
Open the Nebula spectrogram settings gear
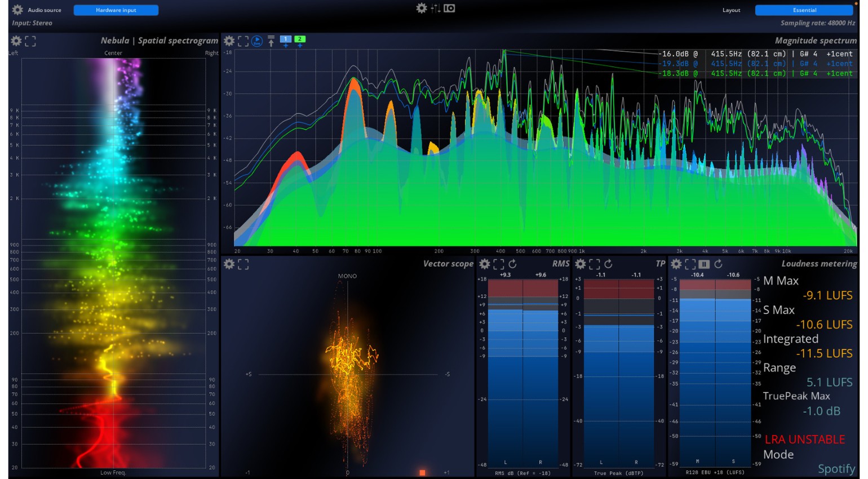(16, 41)
